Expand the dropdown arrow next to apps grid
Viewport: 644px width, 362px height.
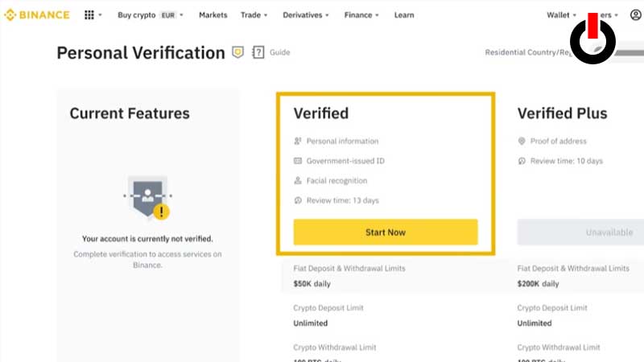pos(100,15)
